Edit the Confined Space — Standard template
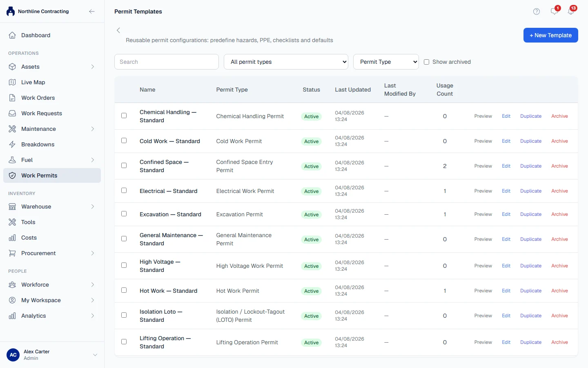 point(506,166)
